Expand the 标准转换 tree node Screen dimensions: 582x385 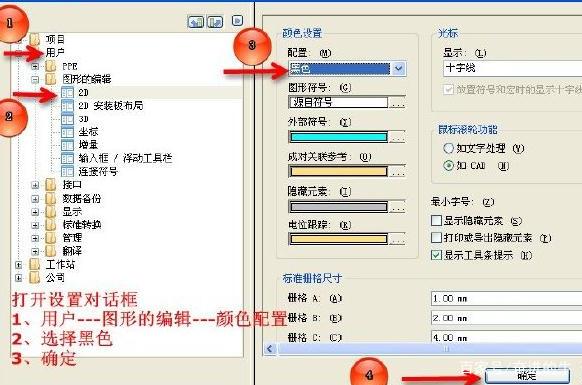35,225
